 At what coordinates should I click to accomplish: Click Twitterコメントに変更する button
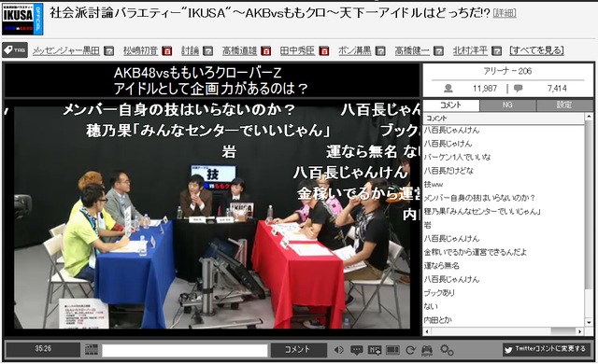click(546, 349)
